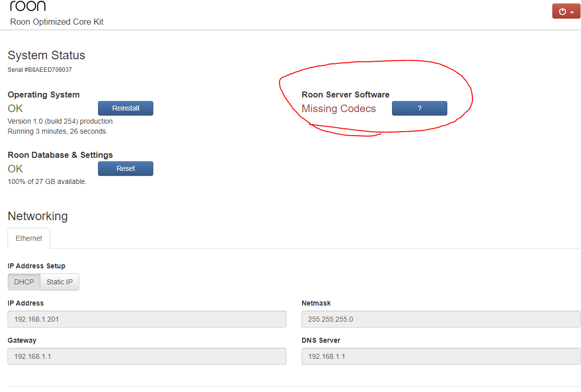581x392 pixels.
Task: Click 'Running 3 minutes, 26 seconds.' text
Action: point(57,131)
